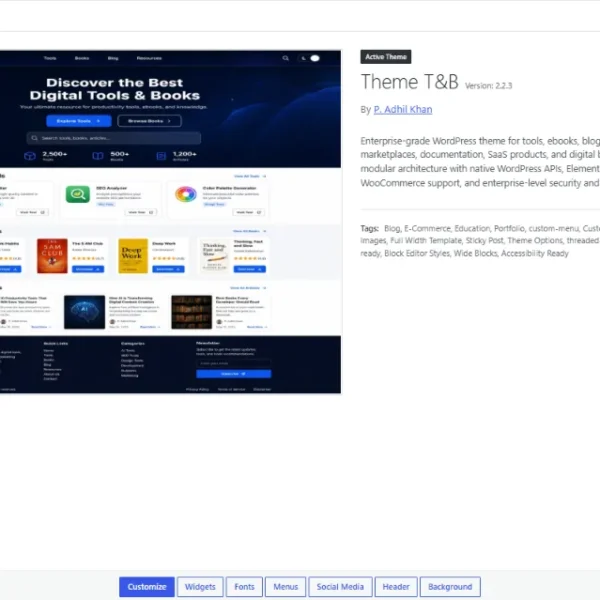
Task: Visit author P. Adhil Khan link
Action: tap(403, 109)
